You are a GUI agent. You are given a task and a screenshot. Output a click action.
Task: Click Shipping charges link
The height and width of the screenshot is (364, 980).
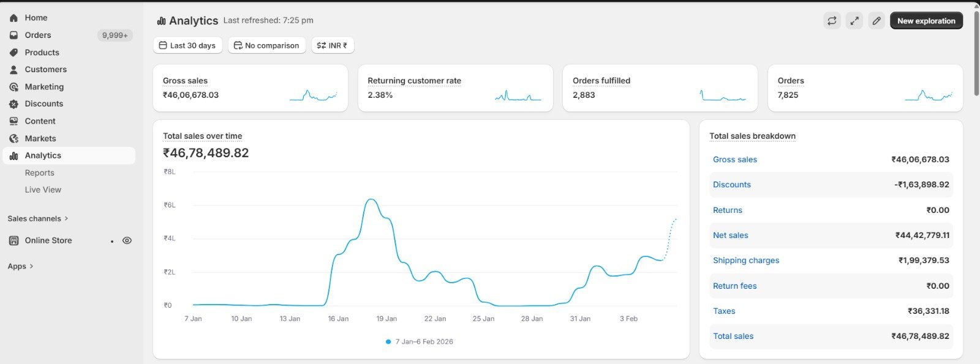coord(746,261)
